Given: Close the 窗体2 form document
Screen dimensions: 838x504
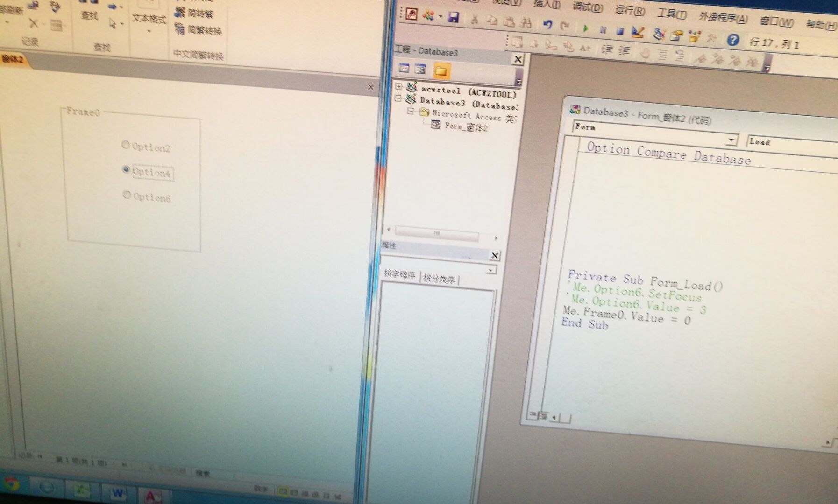Looking at the screenshot, I should (371, 87).
